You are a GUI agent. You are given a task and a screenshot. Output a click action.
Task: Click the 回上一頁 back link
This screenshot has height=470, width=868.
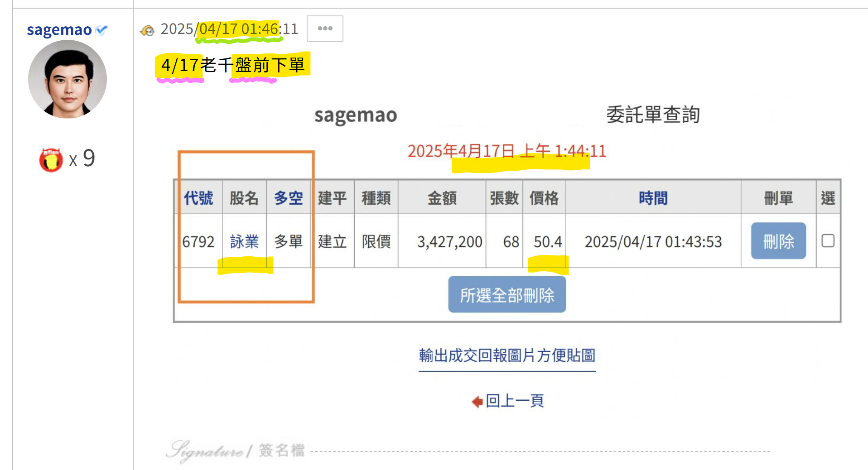(515, 401)
